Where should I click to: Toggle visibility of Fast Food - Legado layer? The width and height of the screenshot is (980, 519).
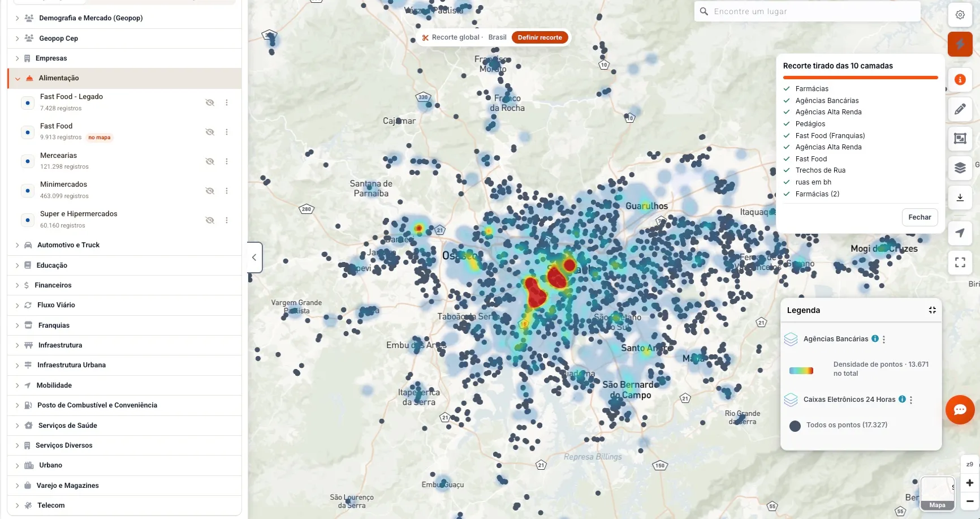coord(210,102)
